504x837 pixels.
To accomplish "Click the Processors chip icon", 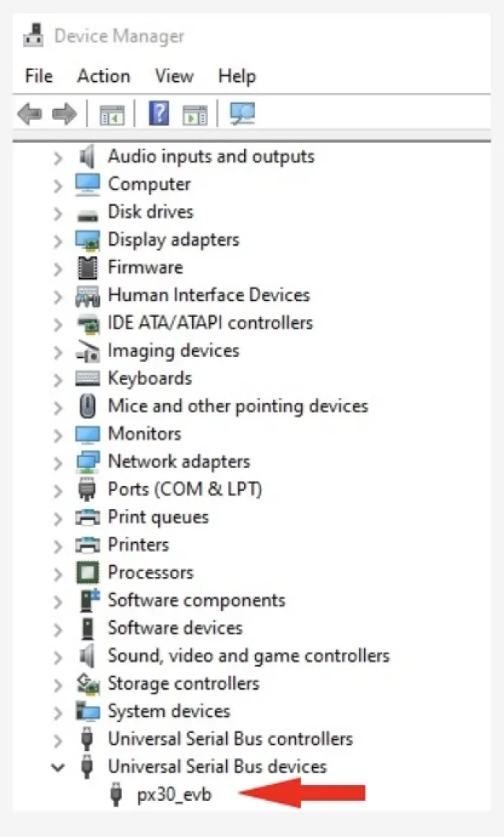I will tap(87, 573).
